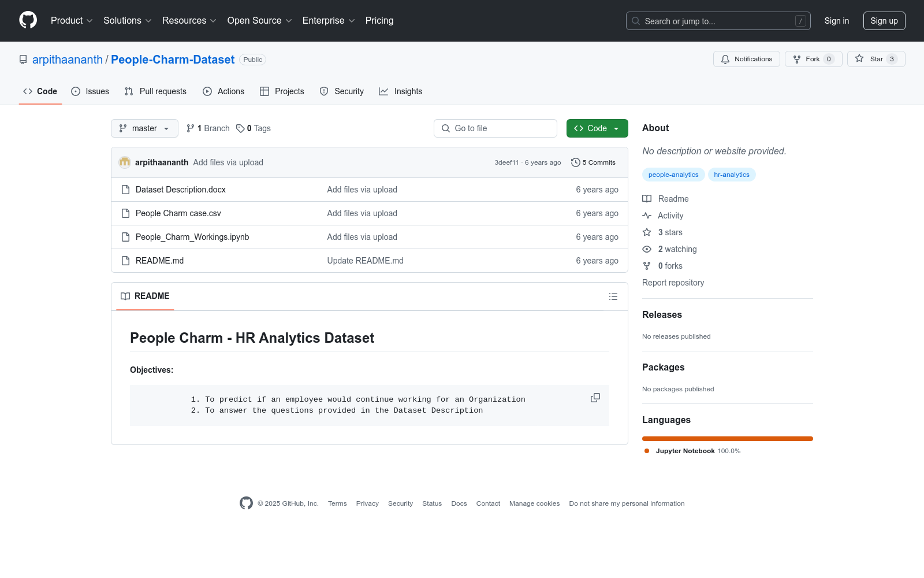
Task: Open the Activity link in About
Action: (x=663, y=216)
